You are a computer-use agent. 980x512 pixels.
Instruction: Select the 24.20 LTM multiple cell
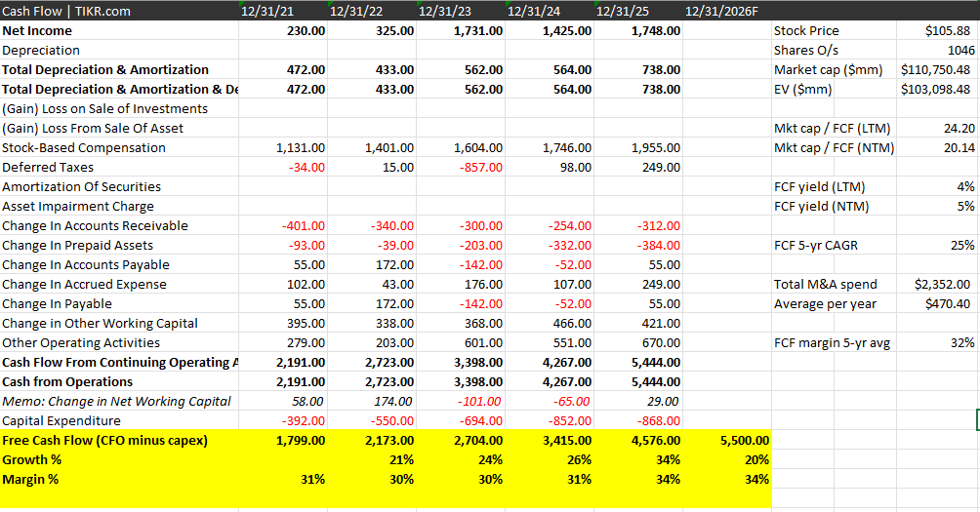pyautogui.click(x=960, y=128)
